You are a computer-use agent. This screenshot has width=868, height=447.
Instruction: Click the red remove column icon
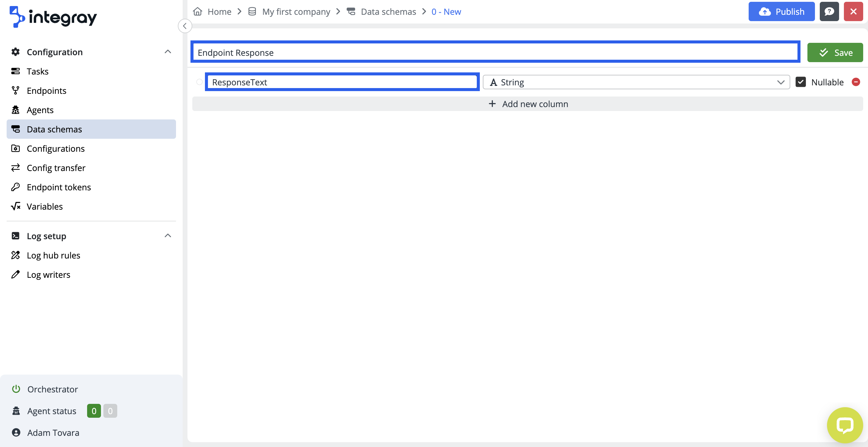click(x=856, y=82)
